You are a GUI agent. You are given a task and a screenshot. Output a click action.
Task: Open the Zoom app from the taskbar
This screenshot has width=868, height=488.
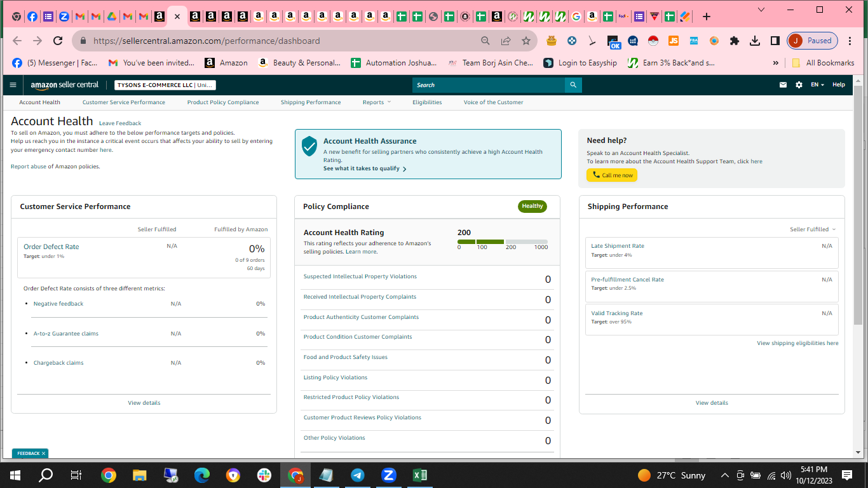pos(389,475)
